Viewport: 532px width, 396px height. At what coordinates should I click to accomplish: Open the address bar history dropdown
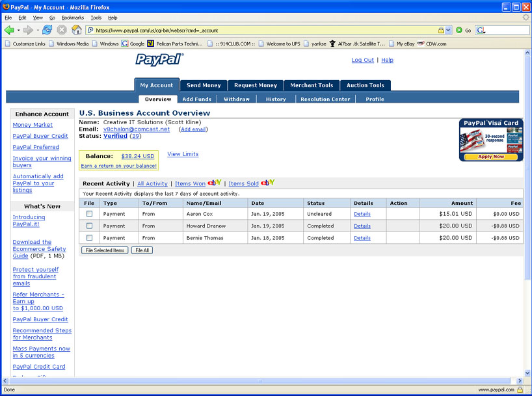point(448,30)
